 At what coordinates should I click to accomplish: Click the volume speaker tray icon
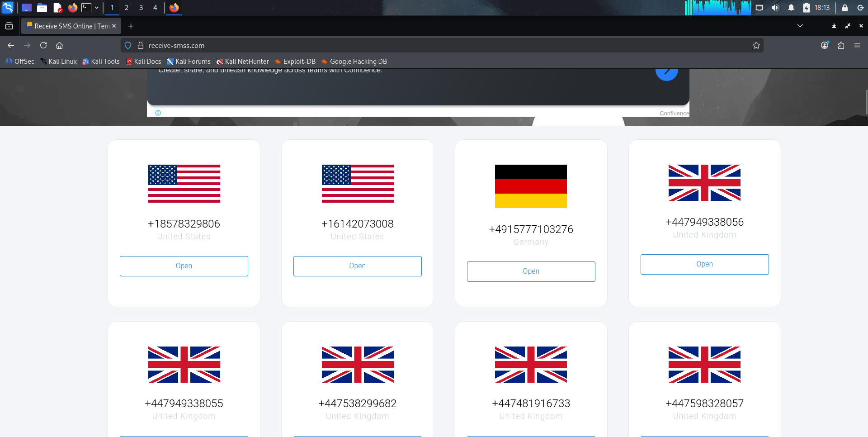(775, 8)
